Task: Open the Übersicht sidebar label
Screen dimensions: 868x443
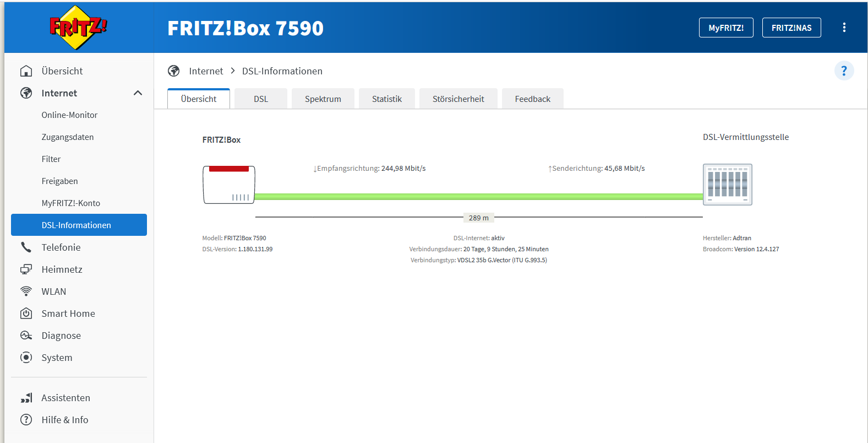Action: click(62, 71)
